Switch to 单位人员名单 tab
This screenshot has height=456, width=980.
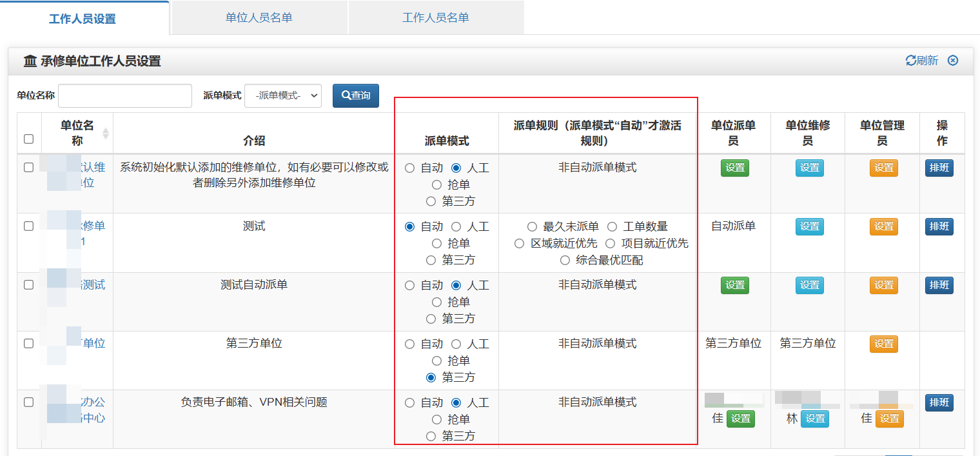pos(259,17)
